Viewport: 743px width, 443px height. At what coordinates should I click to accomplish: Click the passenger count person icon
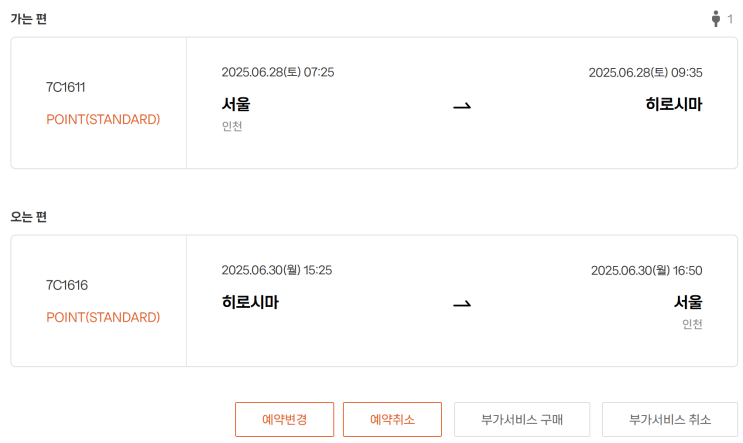pos(716,18)
